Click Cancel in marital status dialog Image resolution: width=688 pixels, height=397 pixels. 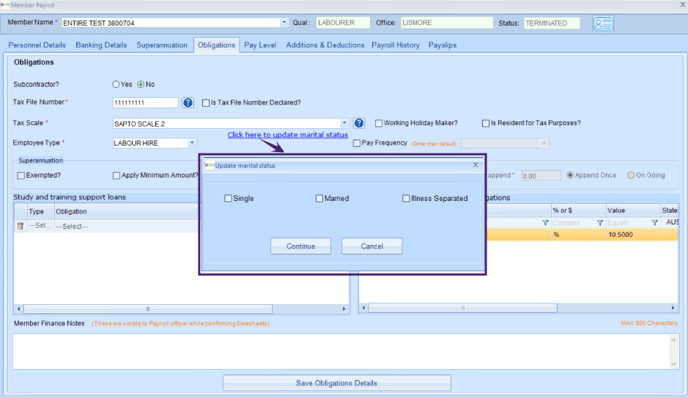click(x=372, y=246)
